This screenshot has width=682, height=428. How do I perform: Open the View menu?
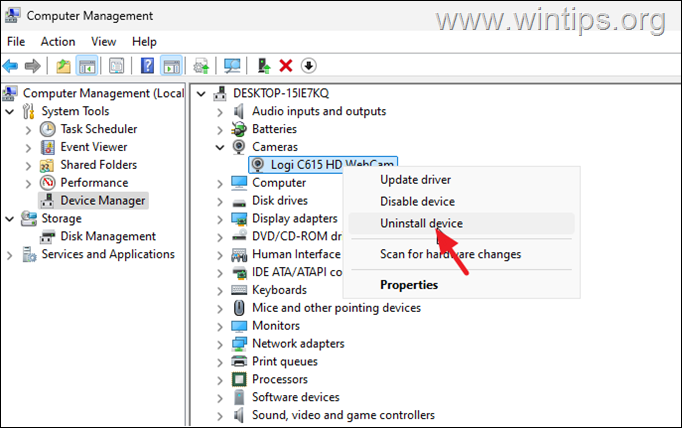pos(104,42)
